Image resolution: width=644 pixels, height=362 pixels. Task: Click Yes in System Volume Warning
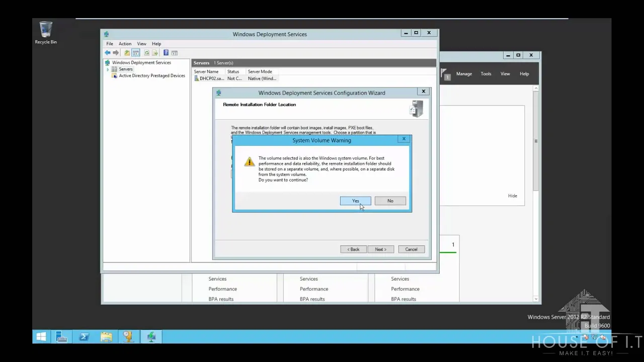[356, 201]
